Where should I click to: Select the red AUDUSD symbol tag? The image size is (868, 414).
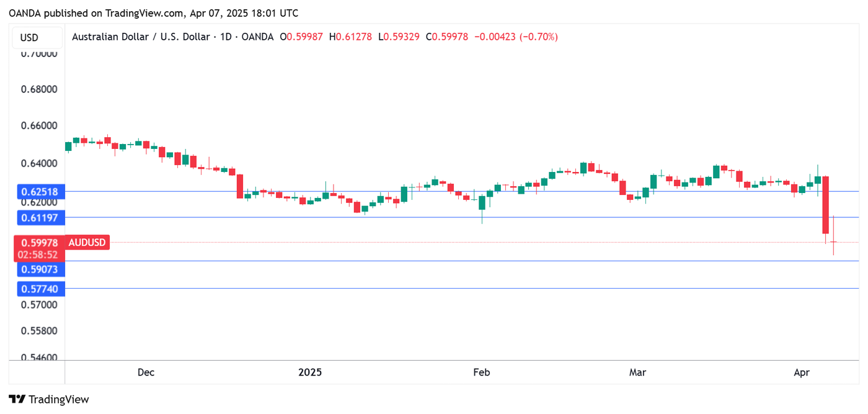click(87, 243)
